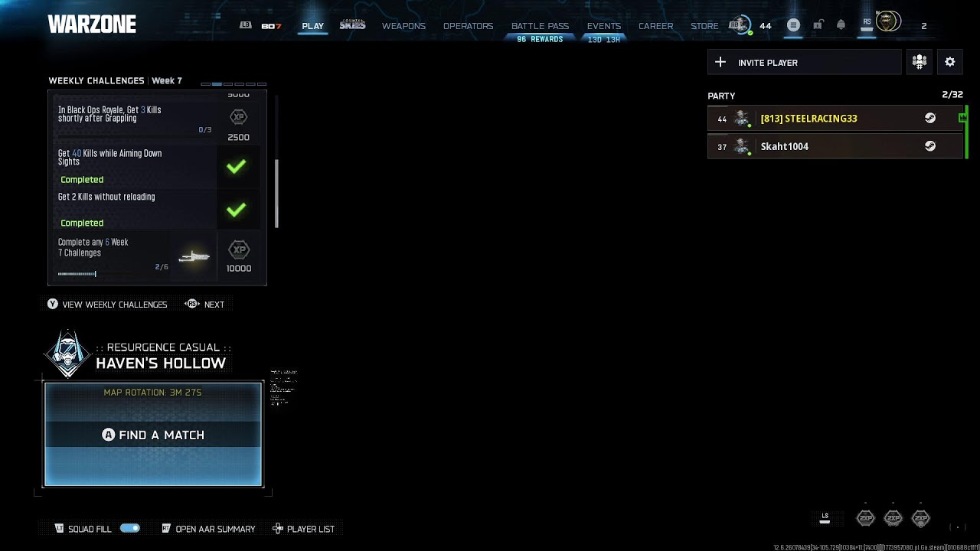Screen dimensions: 980x551
Task: Select party member Skaht1004
Action: (835, 146)
